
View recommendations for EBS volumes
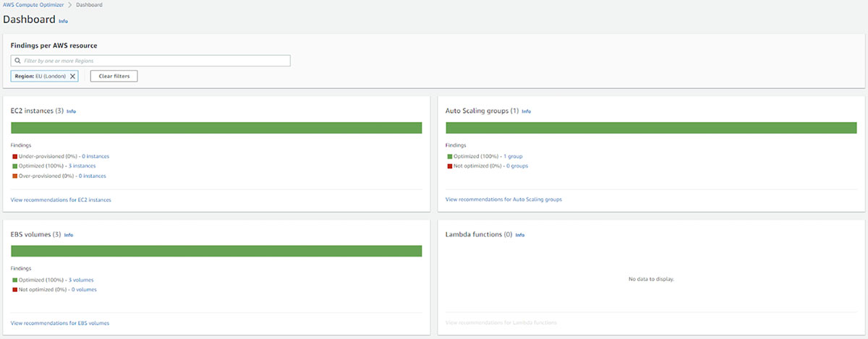coord(60,323)
